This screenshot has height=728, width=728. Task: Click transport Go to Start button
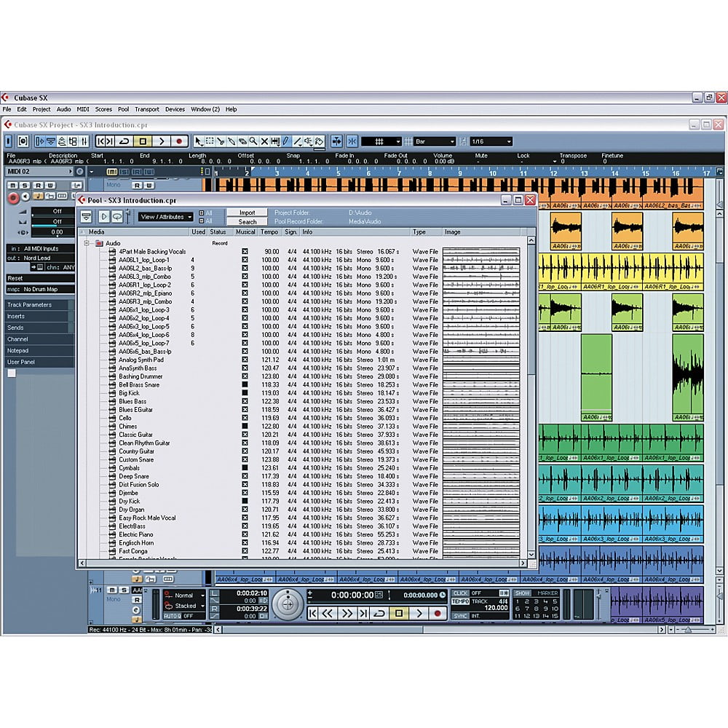pyautogui.click(x=313, y=613)
